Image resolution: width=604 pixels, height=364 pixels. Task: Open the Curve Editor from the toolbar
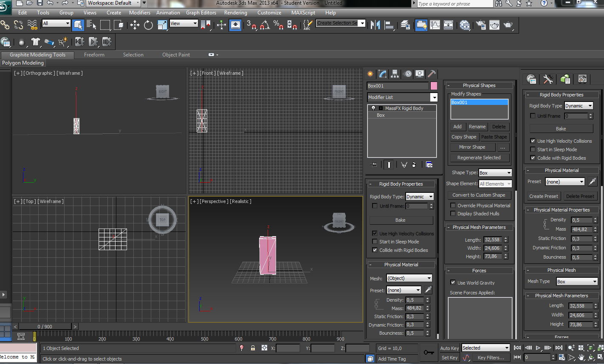tap(435, 25)
